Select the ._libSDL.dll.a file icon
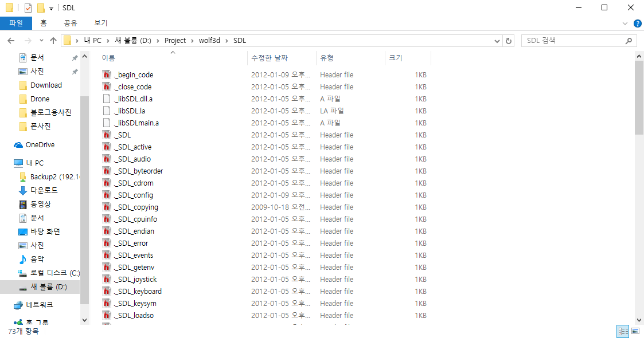This screenshot has height=338, width=644. click(x=107, y=99)
